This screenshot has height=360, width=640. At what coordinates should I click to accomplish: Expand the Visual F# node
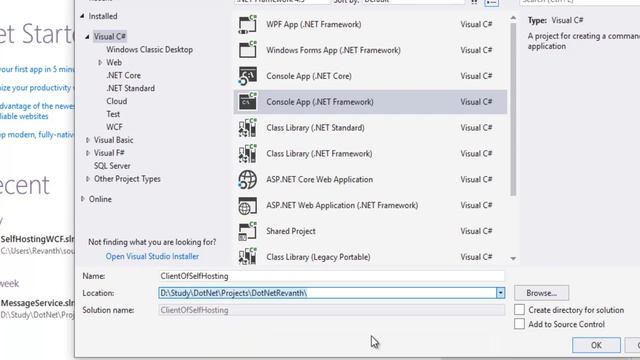pos(87,153)
